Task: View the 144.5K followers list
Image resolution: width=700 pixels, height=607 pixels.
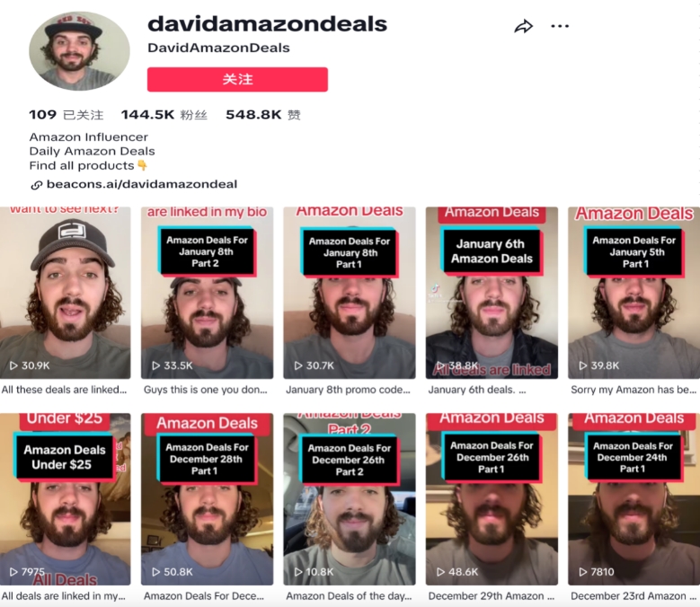Action: pos(164,115)
